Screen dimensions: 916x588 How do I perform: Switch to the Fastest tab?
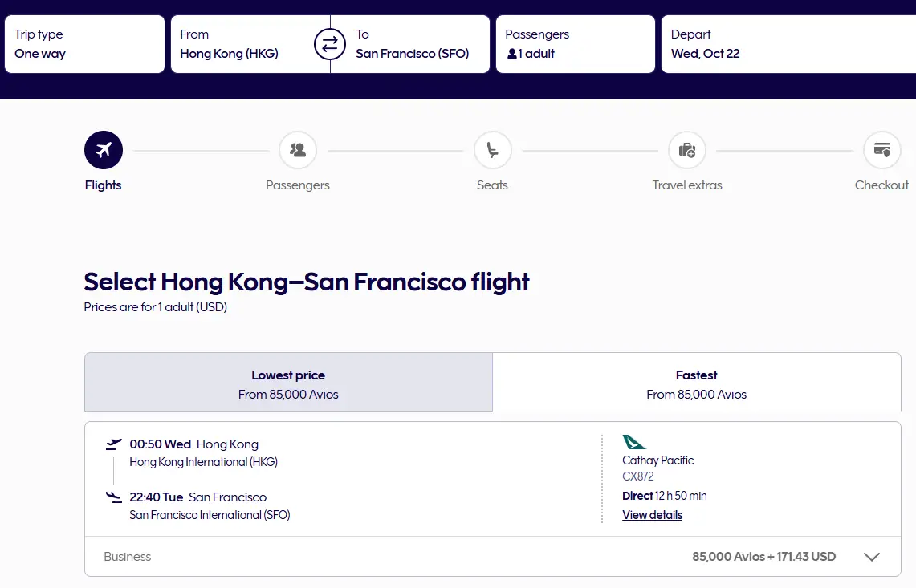point(696,384)
